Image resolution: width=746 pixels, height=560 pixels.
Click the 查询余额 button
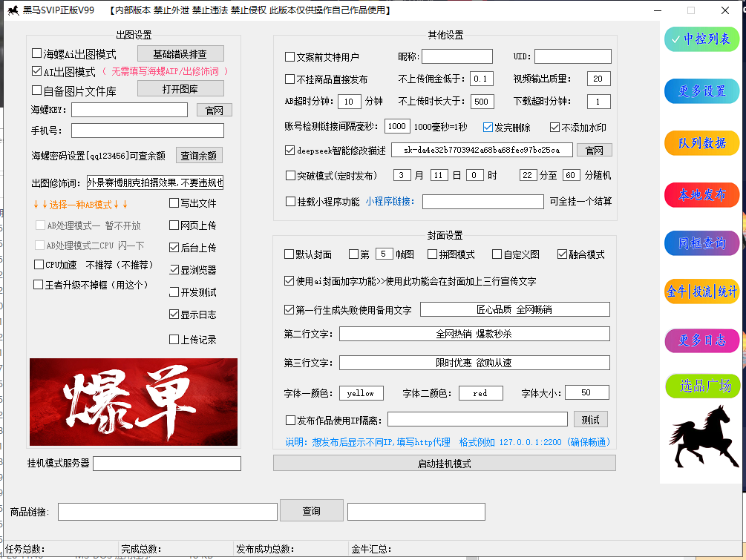(x=197, y=157)
